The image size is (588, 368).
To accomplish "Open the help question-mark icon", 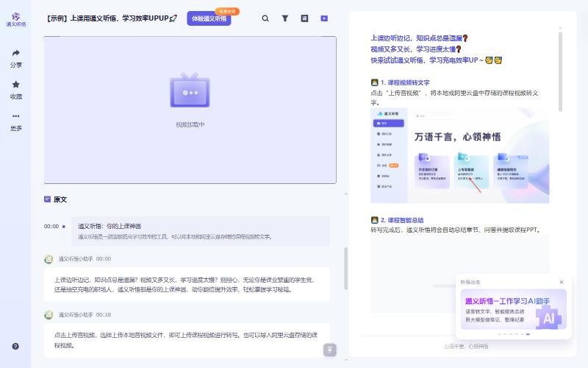I will [x=15, y=346].
